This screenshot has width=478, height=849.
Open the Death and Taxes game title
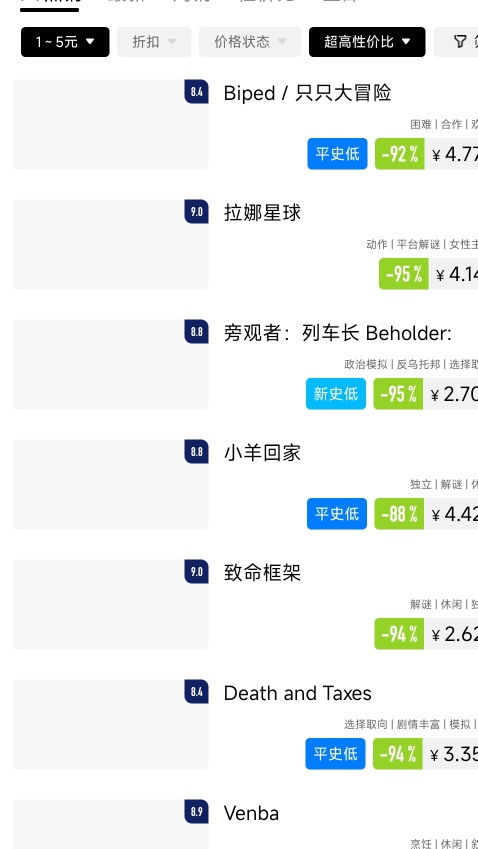point(297,693)
